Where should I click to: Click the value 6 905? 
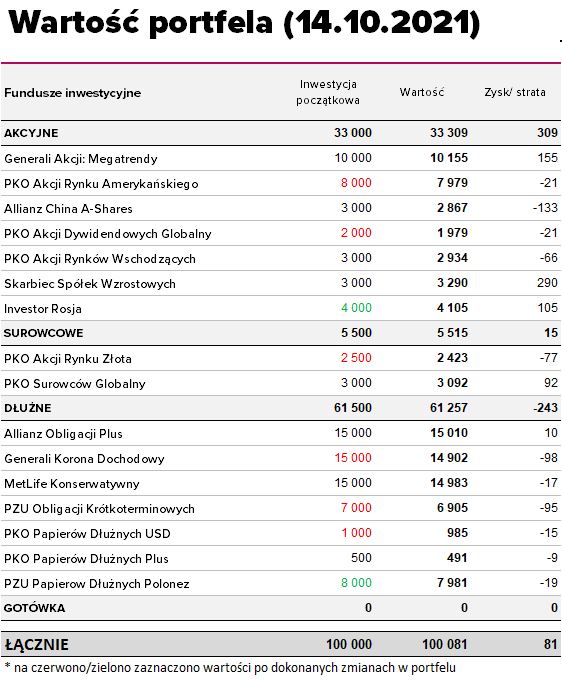[x=452, y=508]
